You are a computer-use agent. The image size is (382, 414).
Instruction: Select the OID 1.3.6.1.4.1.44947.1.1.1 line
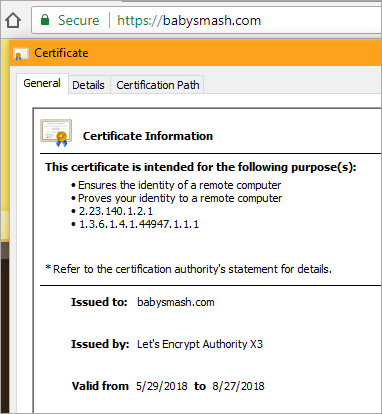point(139,224)
